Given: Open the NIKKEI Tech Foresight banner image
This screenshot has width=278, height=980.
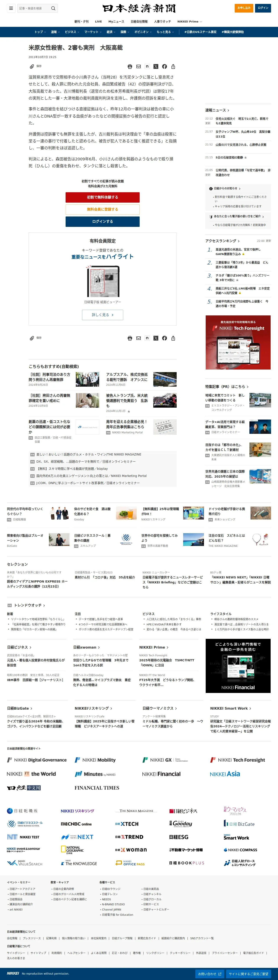Looking at the screenshot, I should pos(238,342).
